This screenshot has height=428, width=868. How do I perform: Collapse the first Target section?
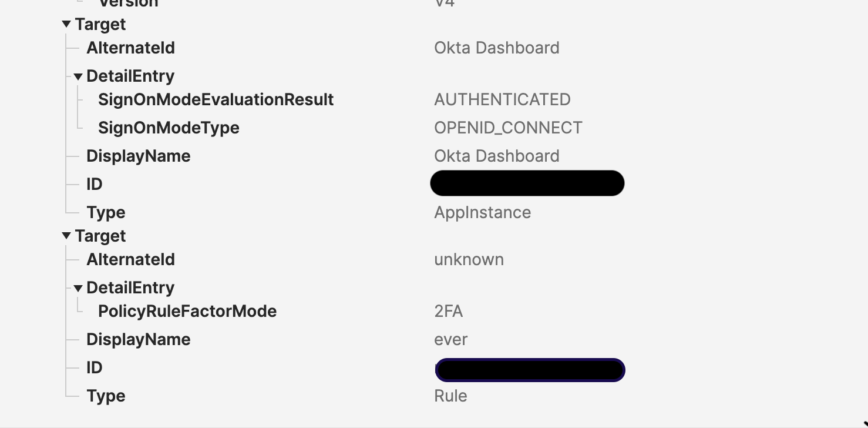pyautogui.click(x=66, y=24)
